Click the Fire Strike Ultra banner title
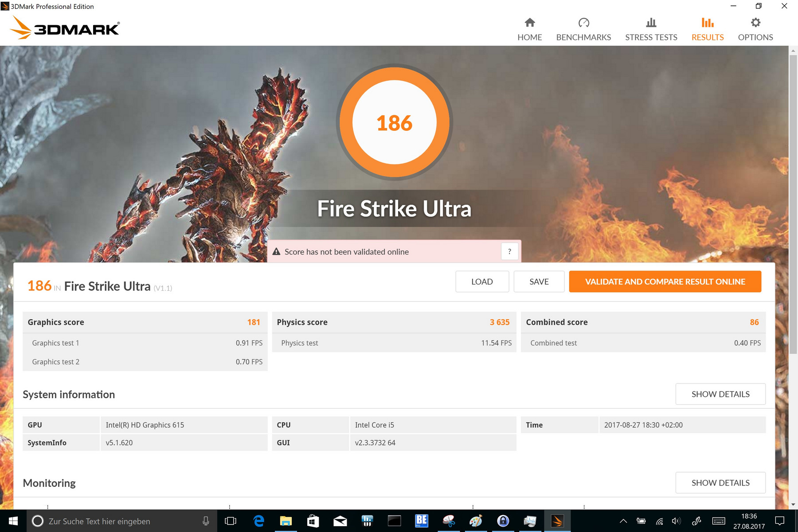This screenshot has height=532, width=798. tap(394, 209)
